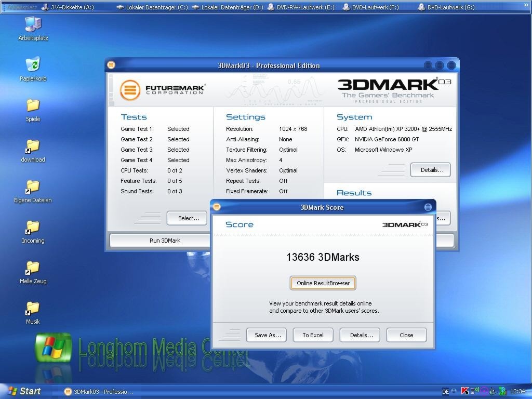Open the Melle Zeug folder shortcut

(33, 272)
